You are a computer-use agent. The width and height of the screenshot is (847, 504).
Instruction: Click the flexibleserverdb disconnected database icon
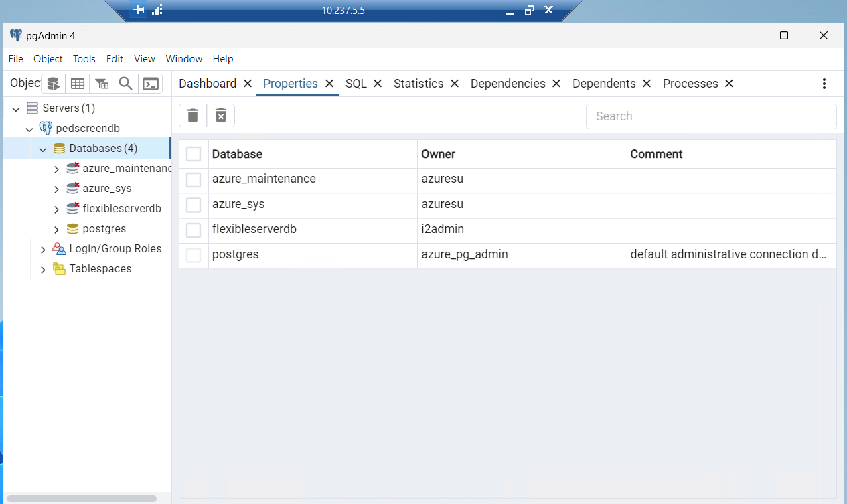(x=73, y=208)
